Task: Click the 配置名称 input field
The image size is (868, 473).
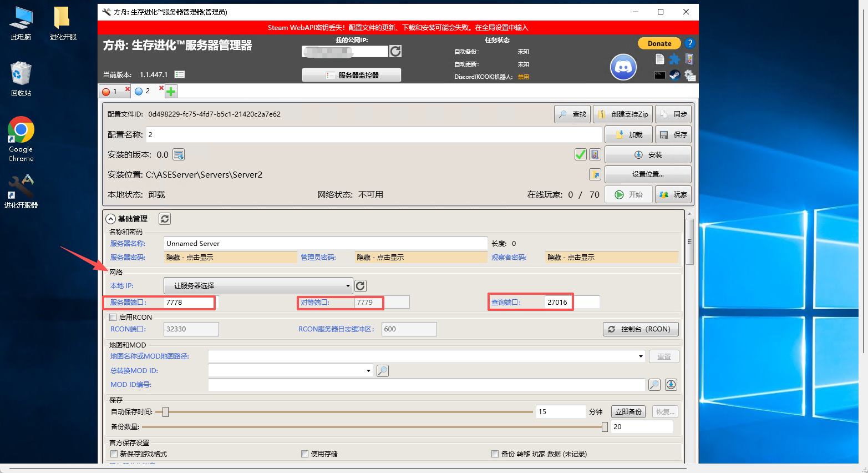Action: pos(374,134)
